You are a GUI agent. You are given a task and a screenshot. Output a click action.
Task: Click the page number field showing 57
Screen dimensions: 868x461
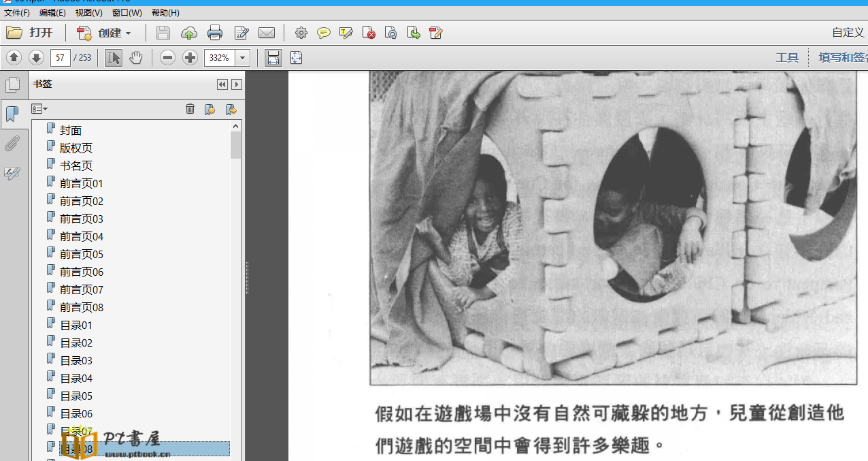coord(61,58)
